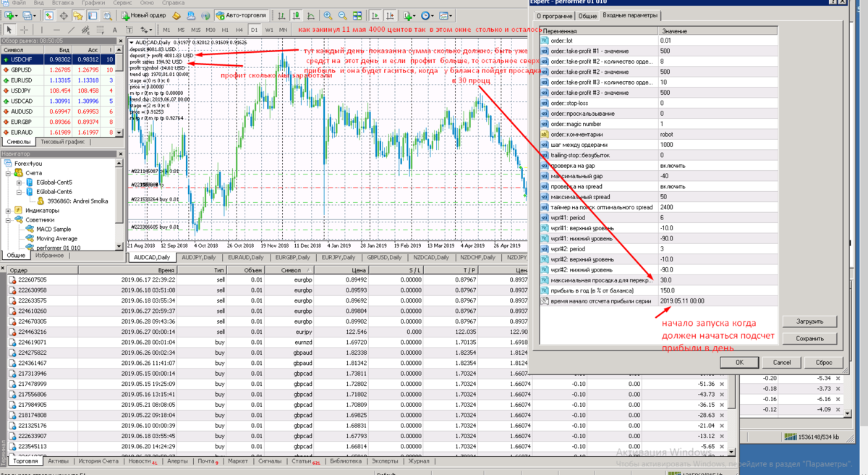Select the value field for order::lot
This screenshot has height=475, width=868.
coord(718,41)
